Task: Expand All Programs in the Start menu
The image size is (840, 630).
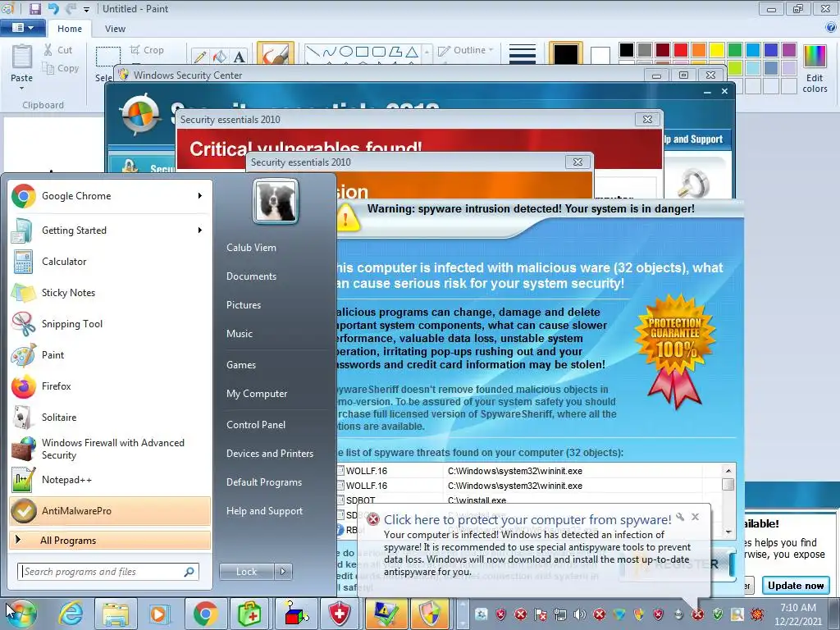Action: click(x=110, y=541)
